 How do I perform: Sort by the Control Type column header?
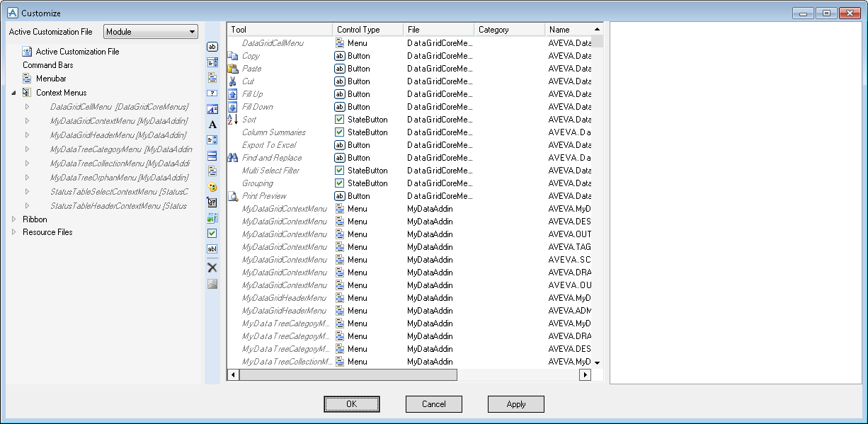[x=368, y=30]
